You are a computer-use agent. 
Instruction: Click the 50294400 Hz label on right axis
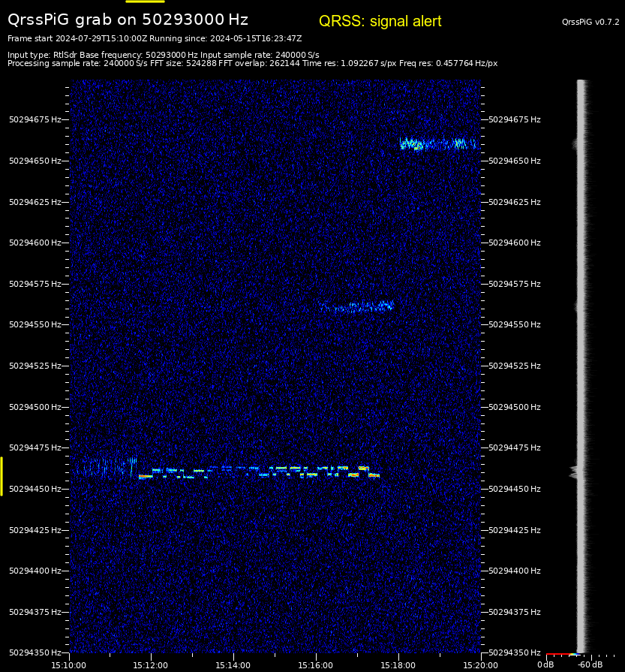[x=515, y=571]
